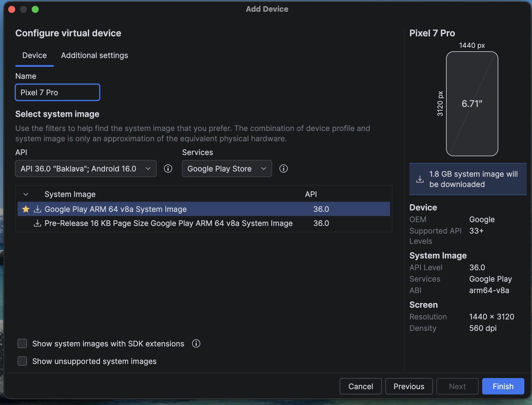Click the info icon beside SDK extensions checkbox
This screenshot has height=405, width=532.
(196, 343)
